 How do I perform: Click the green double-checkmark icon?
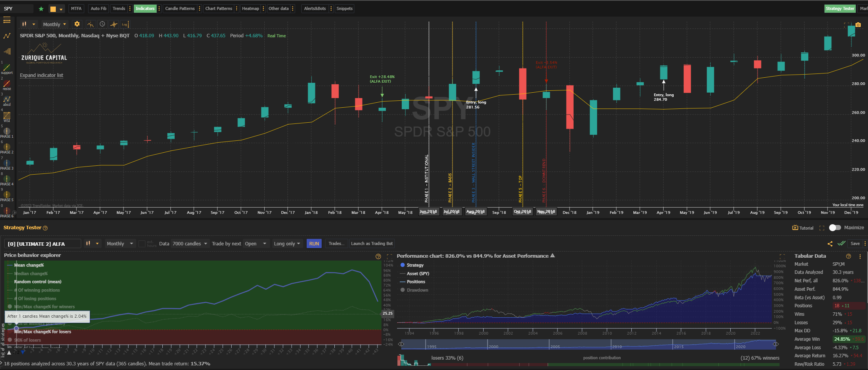[841, 243]
